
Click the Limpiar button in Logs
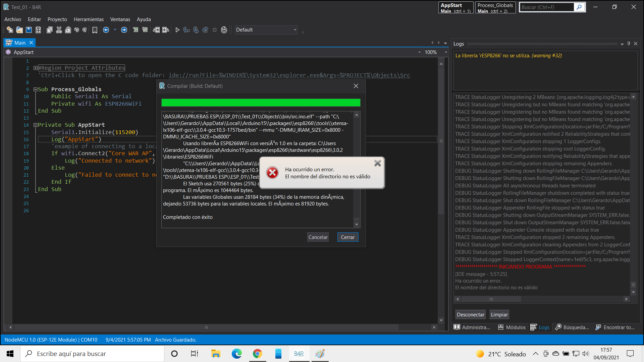tap(499, 314)
